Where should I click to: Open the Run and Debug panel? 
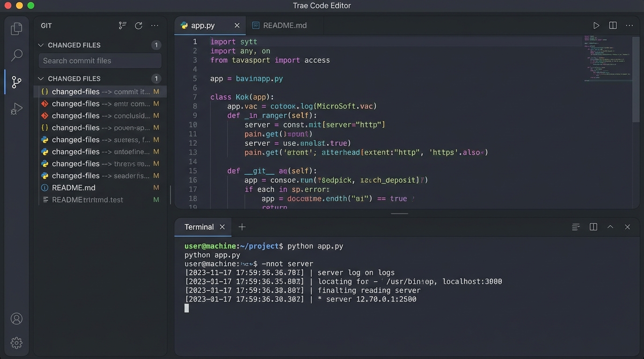click(16, 108)
